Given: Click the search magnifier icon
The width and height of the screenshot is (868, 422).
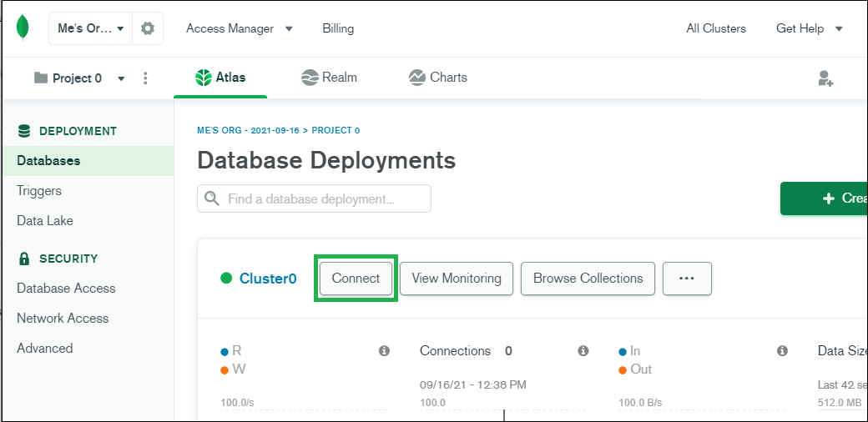Looking at the screenshot, I should 212,198.
